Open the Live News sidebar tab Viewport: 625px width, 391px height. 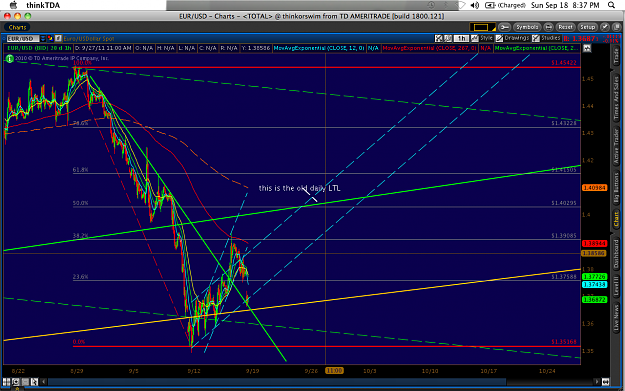616,318
